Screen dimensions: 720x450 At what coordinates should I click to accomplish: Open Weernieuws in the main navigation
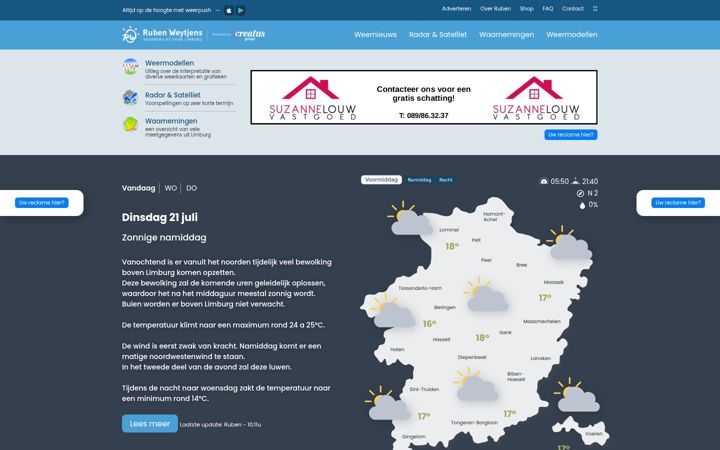point(375,34)
